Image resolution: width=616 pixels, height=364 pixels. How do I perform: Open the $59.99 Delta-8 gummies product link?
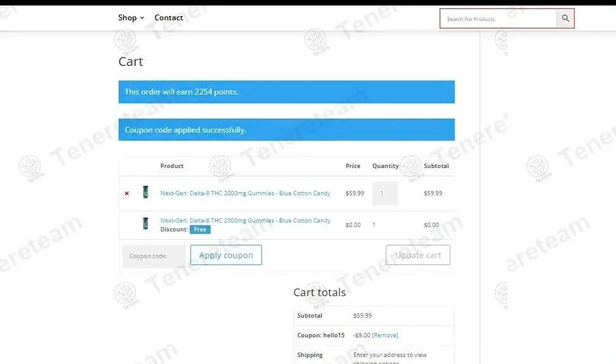[245, 193]
